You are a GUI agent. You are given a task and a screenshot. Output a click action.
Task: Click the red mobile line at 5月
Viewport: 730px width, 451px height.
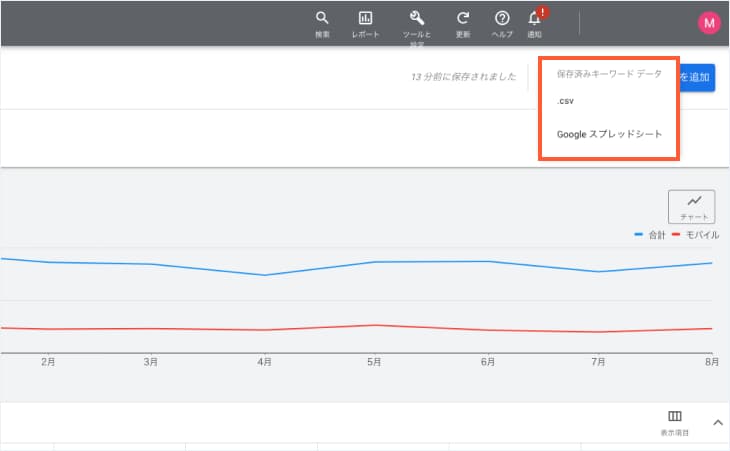[373, 325]
